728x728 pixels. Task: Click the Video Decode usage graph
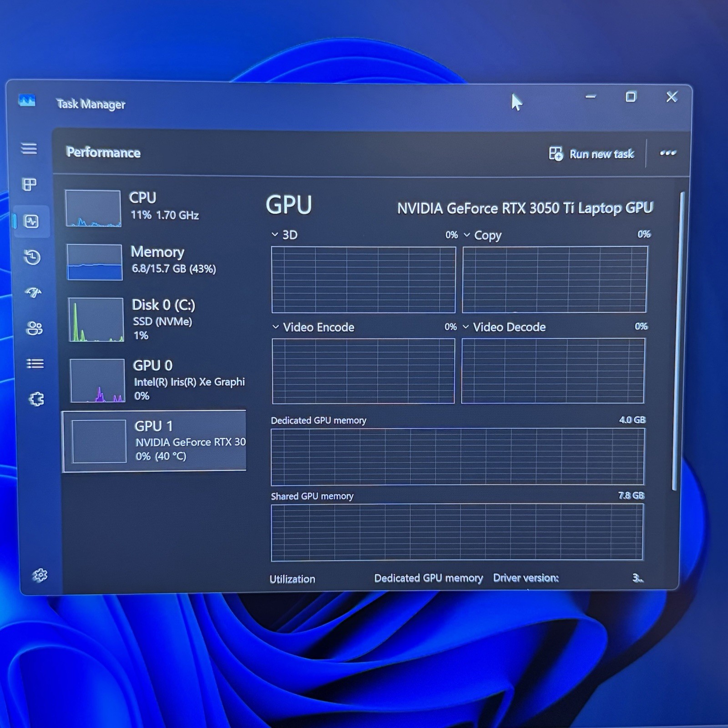click(x=553, y=371)
